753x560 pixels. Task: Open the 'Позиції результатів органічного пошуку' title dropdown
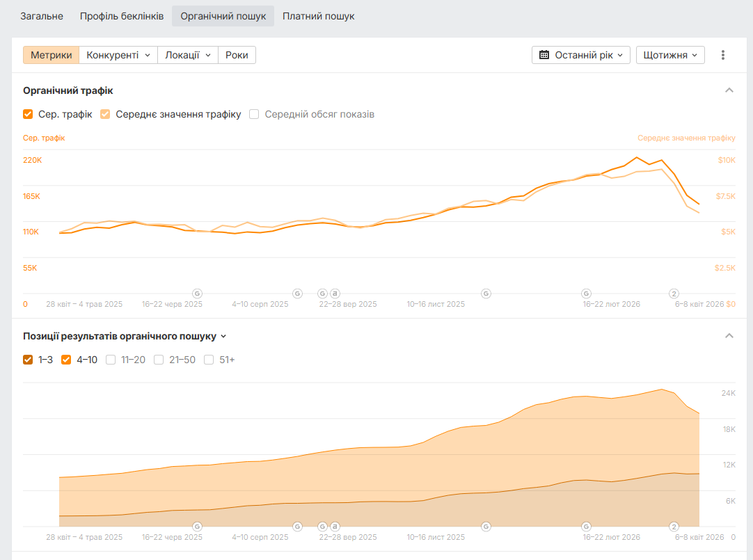(223, 336)
